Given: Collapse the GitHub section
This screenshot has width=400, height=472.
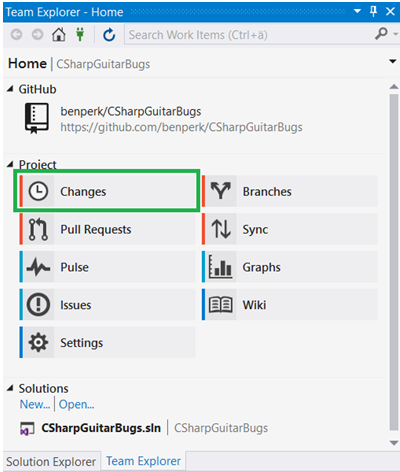Looking at the screenshot, I should (x=10, y=89).
